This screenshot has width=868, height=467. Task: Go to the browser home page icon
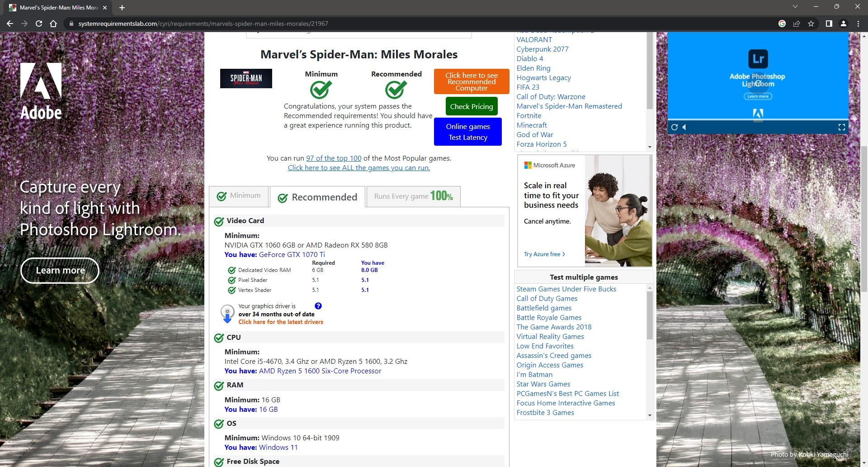click(53, 24)
